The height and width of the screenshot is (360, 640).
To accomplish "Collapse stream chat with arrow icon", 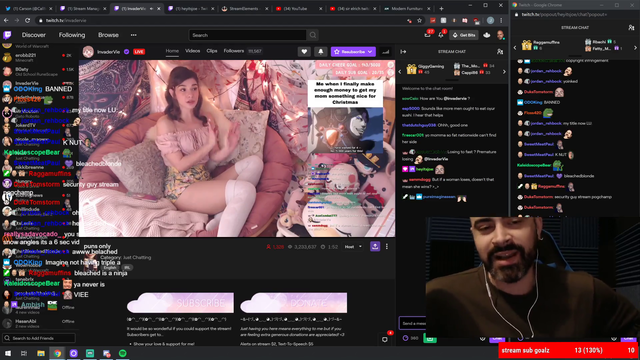I will [x=403, y=52].
